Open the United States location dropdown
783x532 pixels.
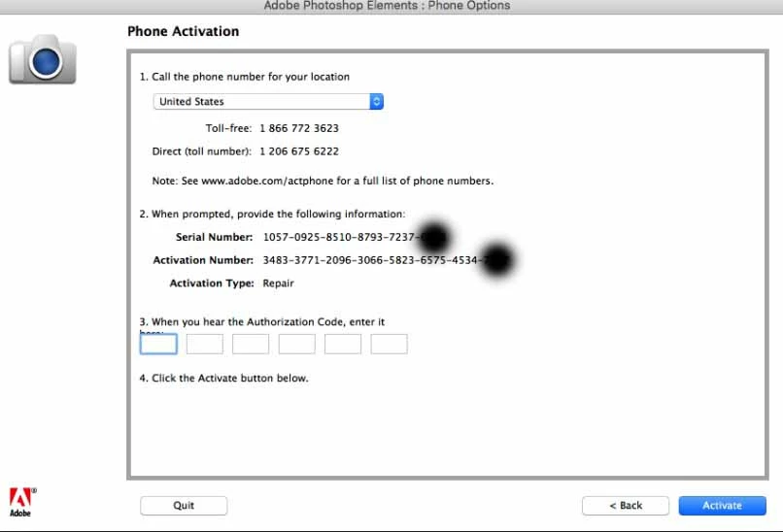coord(268,102)
